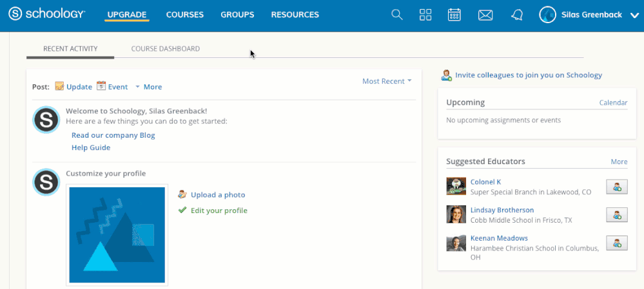This screenshot has height=289, width=644.
Task: Open Keenan Meadows' name link
Action: pyautogui.click(x=499, y=238)
